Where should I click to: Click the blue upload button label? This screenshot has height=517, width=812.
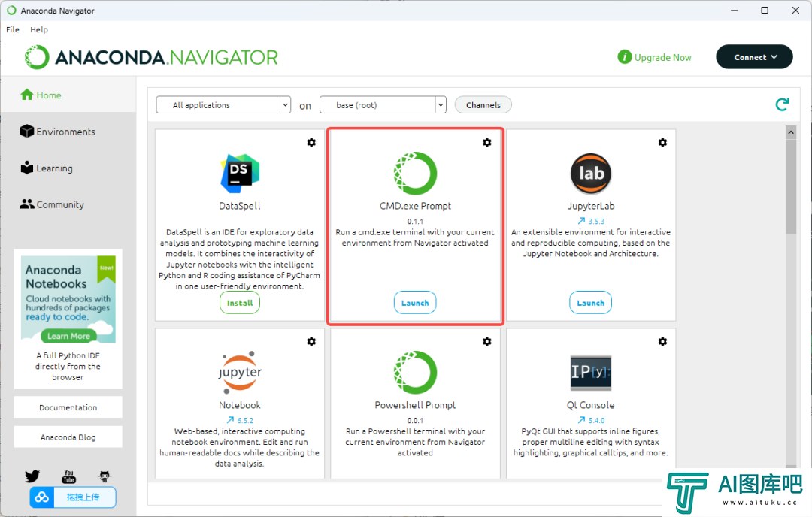tap(83, 497)
